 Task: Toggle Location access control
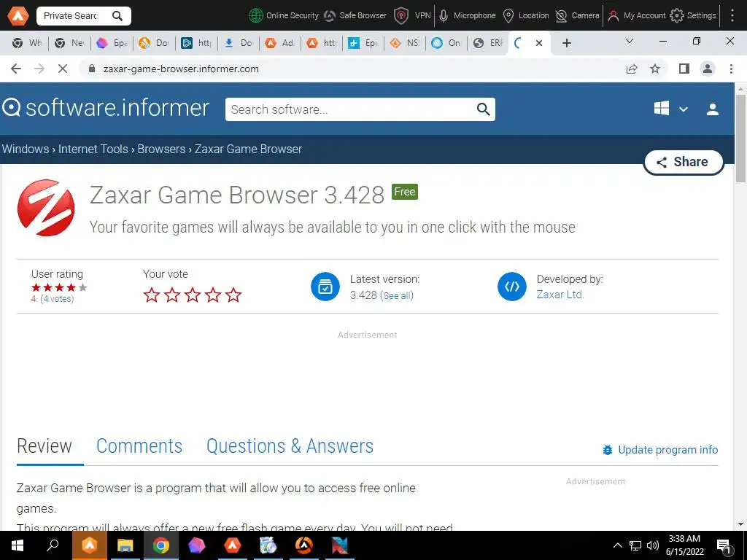point(527,16)
